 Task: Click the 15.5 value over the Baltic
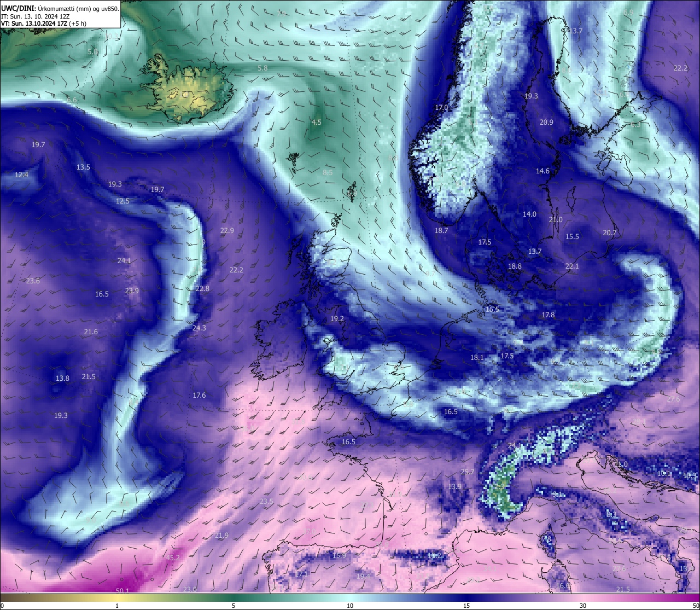572,236
